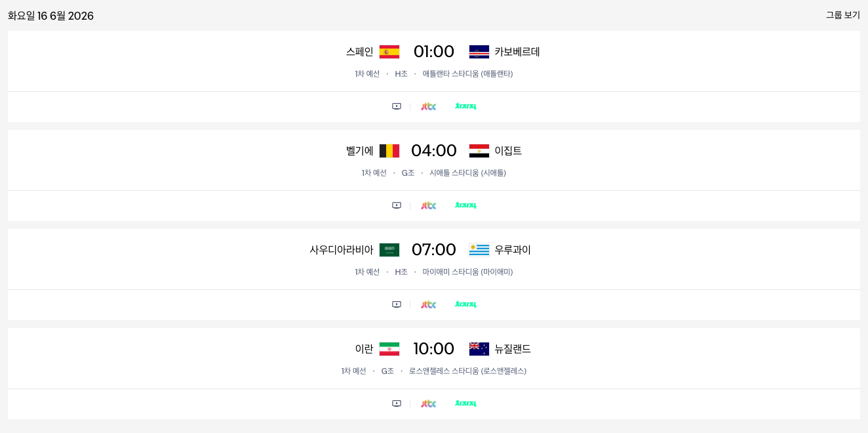Click the Cape Verde flag icon
Viewport: 868px width, 433px height.
479,52
